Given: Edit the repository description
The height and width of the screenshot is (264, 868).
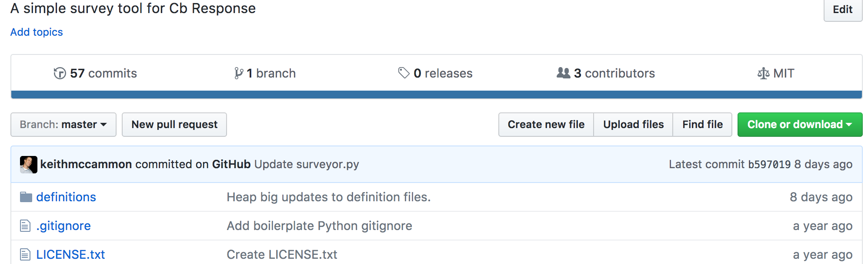Looking at the screenshot, I should (842, 10).
